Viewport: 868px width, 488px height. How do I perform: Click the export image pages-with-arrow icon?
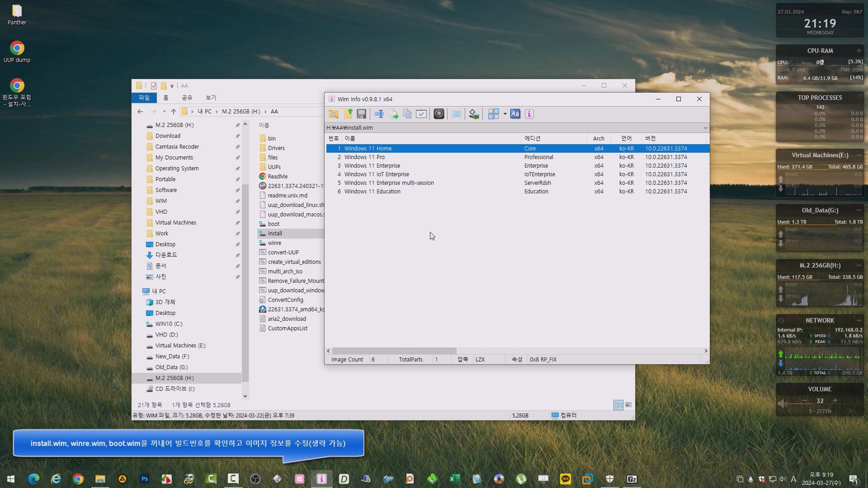click(394, 114)
